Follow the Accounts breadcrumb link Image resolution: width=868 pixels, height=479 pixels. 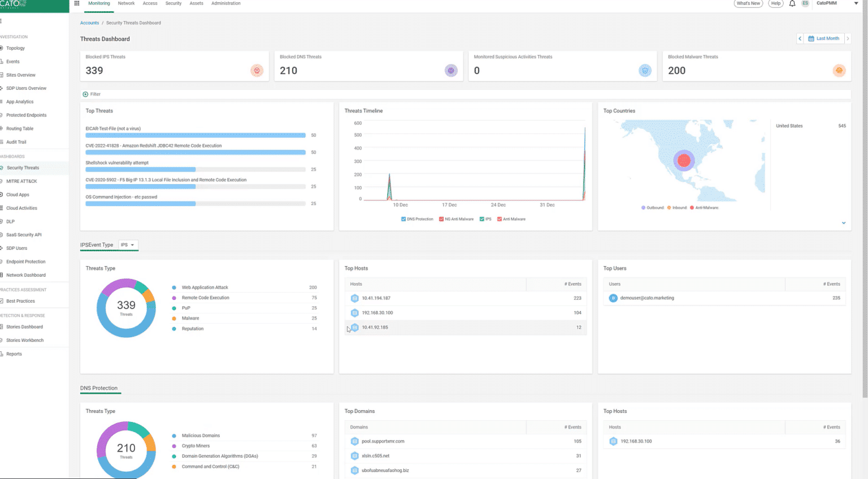[x=89, y=23]
